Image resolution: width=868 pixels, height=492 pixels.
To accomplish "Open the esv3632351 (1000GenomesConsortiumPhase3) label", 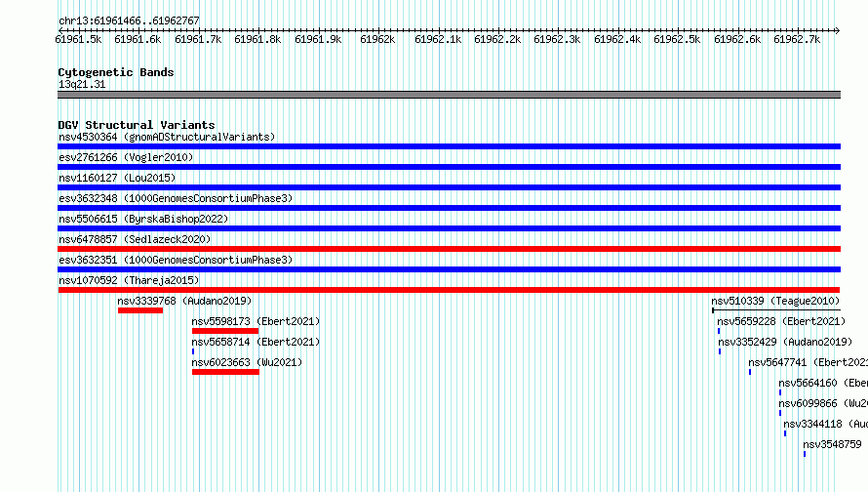I will [x=176, y=260].
